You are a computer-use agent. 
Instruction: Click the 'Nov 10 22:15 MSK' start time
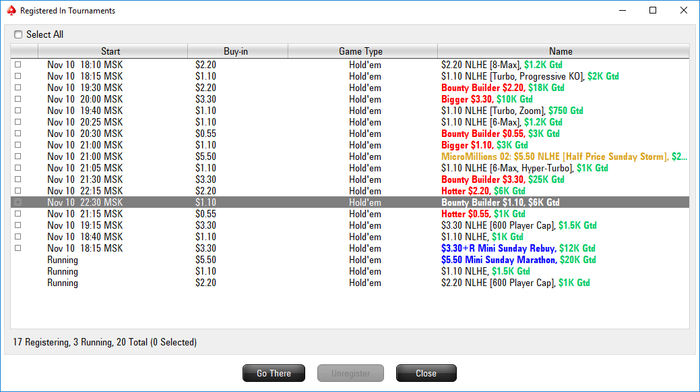tap(85, 191)
